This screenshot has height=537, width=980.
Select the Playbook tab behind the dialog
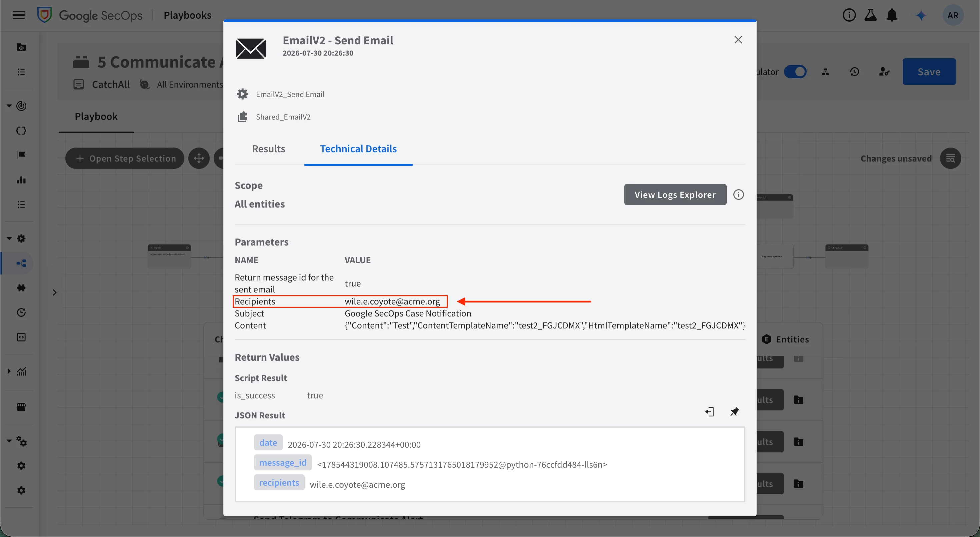96,116
